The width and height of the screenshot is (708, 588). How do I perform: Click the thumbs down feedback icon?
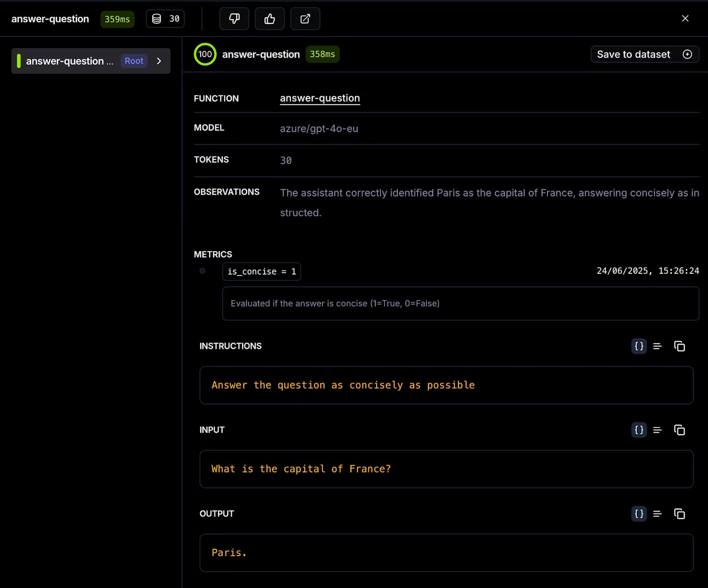pyautogui.click(x=234, y=19)
